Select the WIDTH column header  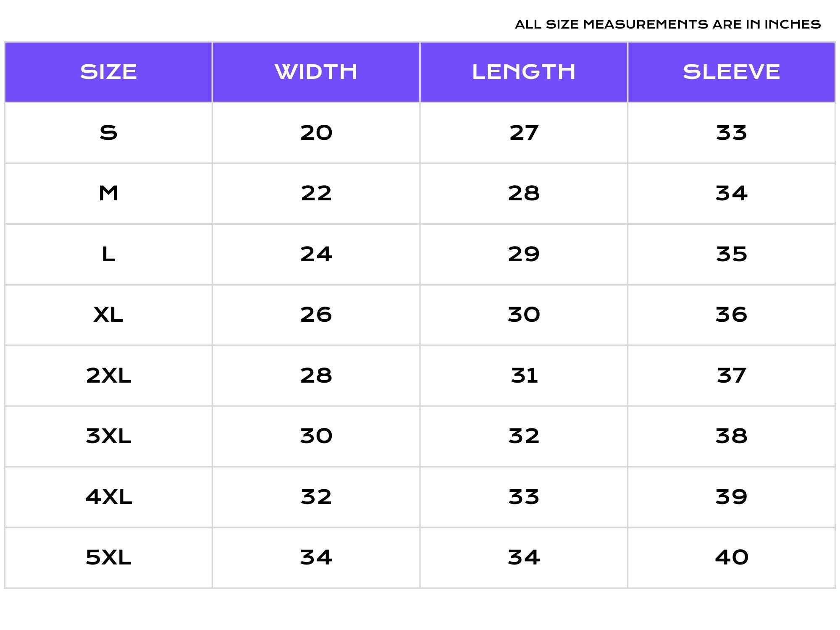(316, 72)
